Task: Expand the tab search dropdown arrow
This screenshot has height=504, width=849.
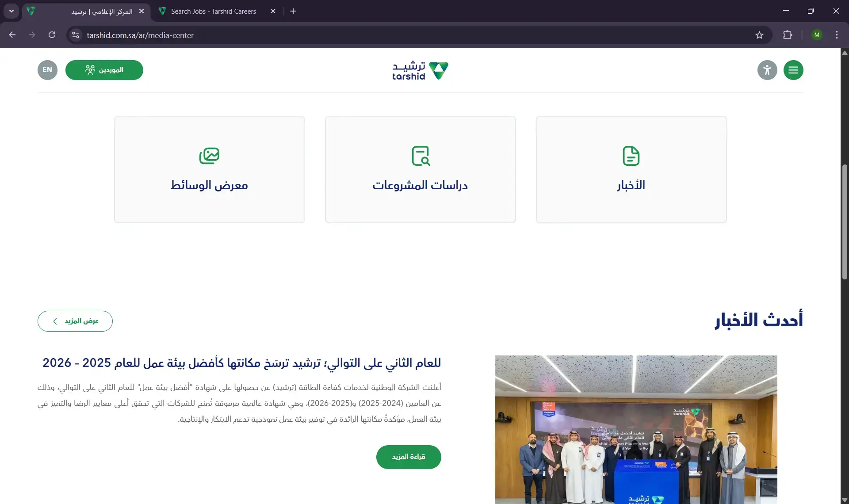Action: (11, 11)
